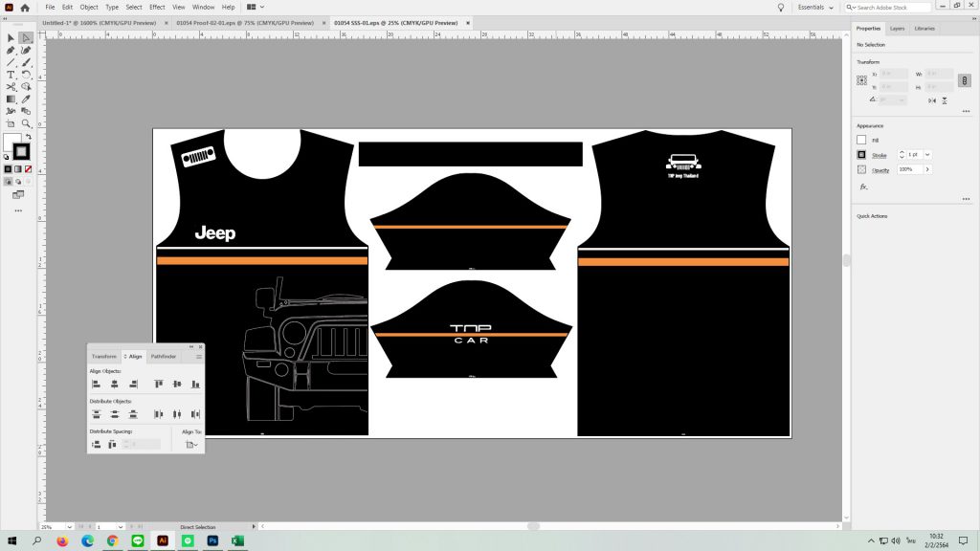Viewport: 980px width, 551px height.
Task: Open the Align To dropdown
Action: click(191, 444)
